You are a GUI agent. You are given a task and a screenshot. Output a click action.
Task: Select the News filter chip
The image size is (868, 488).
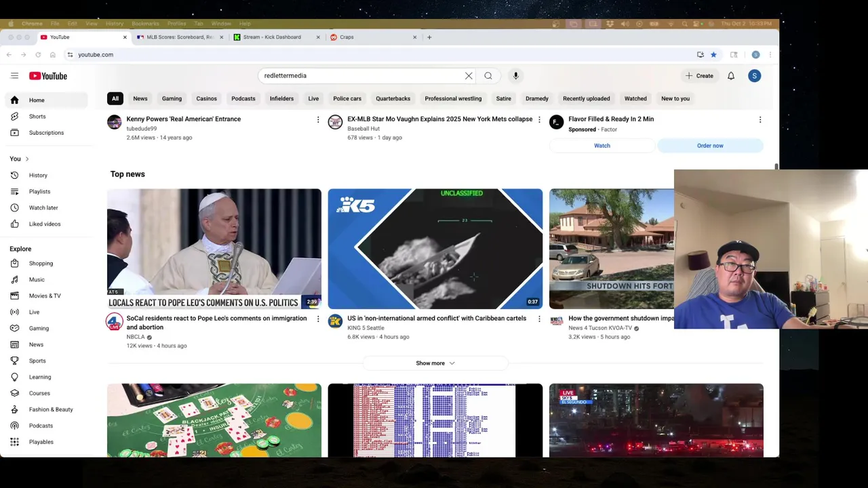[x=140, y=98]
